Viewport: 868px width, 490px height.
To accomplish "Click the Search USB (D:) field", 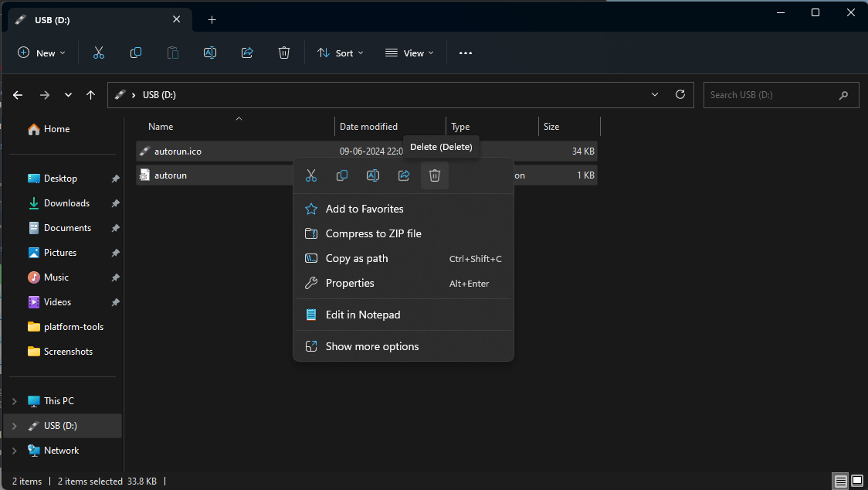I will coord(770,95).
